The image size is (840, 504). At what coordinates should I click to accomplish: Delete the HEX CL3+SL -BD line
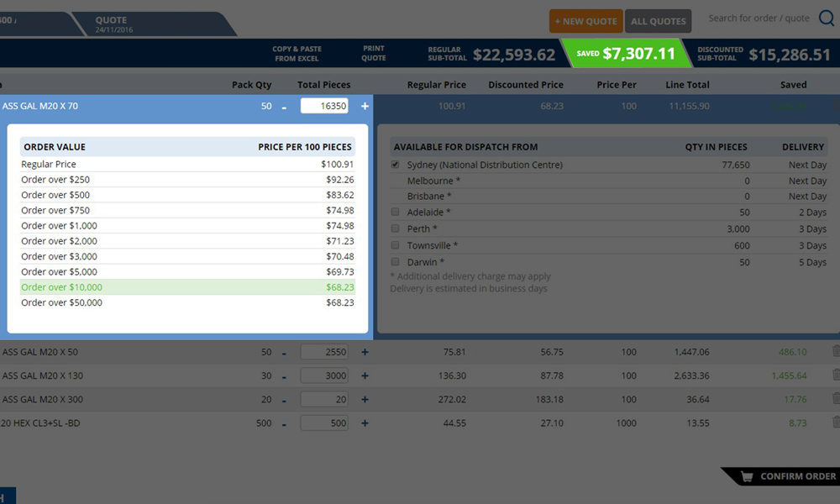pos(836,423)
